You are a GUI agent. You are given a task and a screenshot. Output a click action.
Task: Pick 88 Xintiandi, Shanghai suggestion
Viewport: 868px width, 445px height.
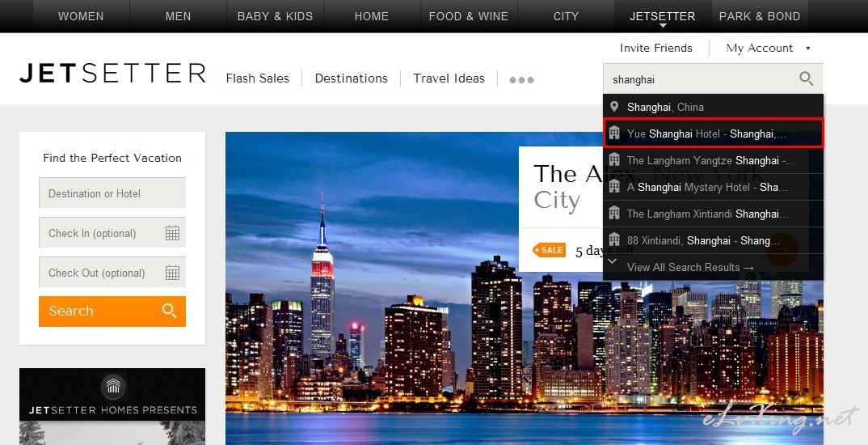713,240
